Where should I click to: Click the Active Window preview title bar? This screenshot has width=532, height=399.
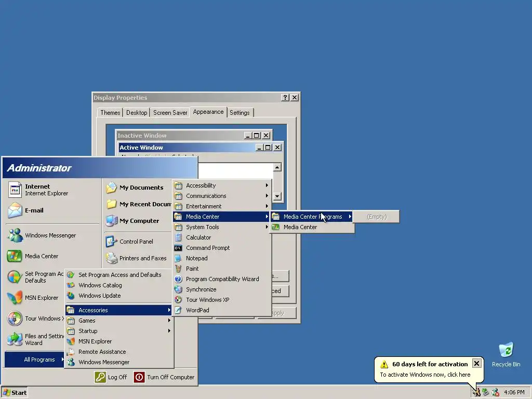(x=201, y=148)
